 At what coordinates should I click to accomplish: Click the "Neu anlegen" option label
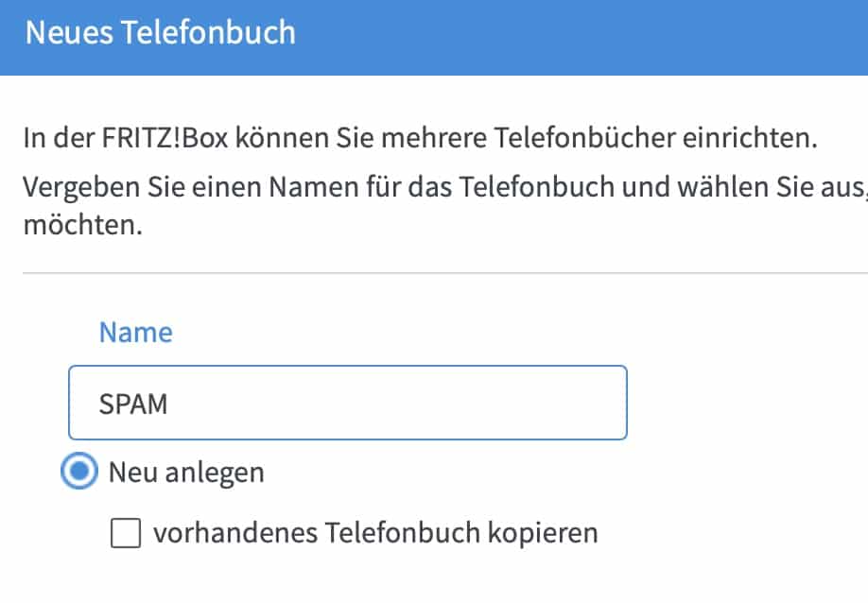pyautogui.click(x=186, y=473)
